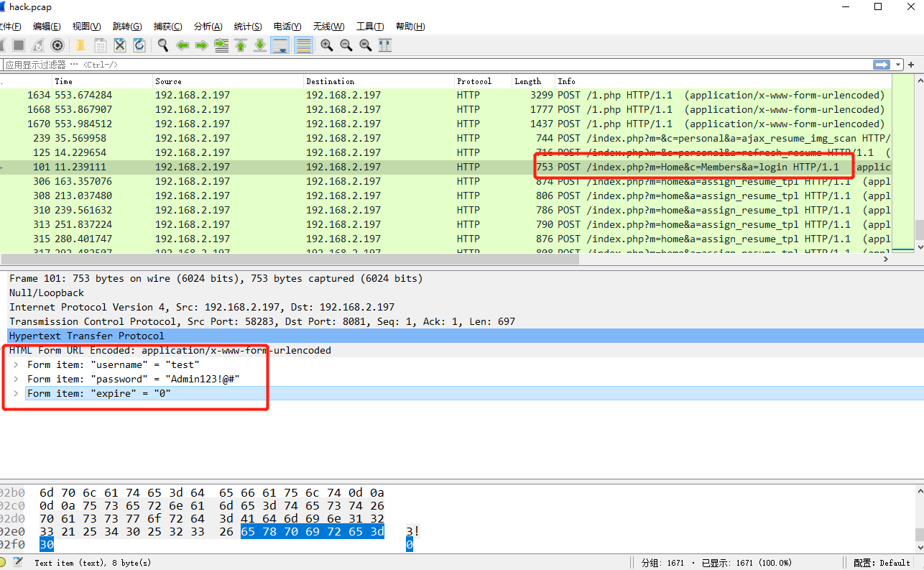Select packet number 315 row
924x570 pixels.
445,239
